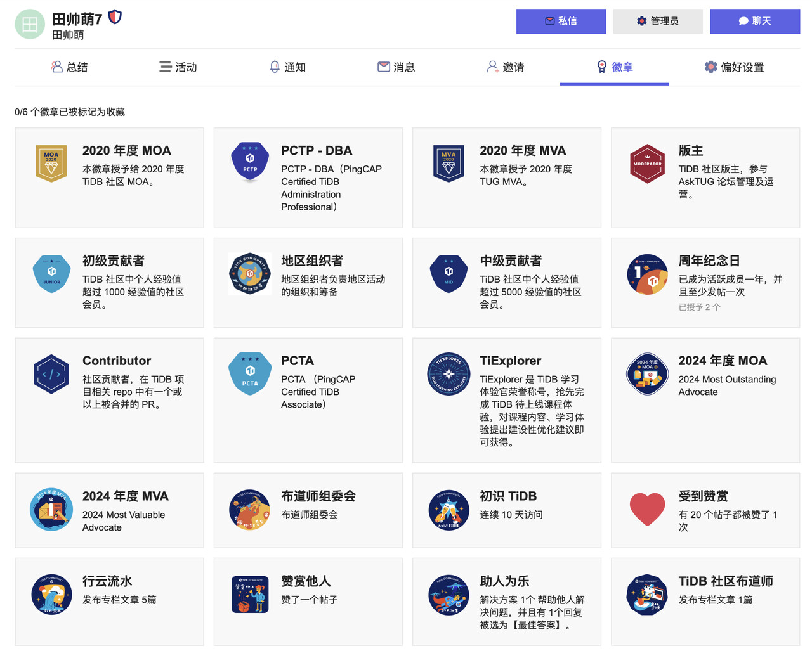Open the 2020 年度 MVA badge title
The width and height of the screenshot is (812, 658).
[523, 151]
